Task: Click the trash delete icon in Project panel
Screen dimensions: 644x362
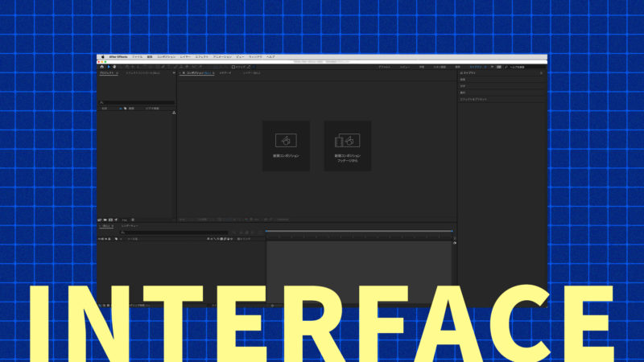Action: tap(133, 220)
